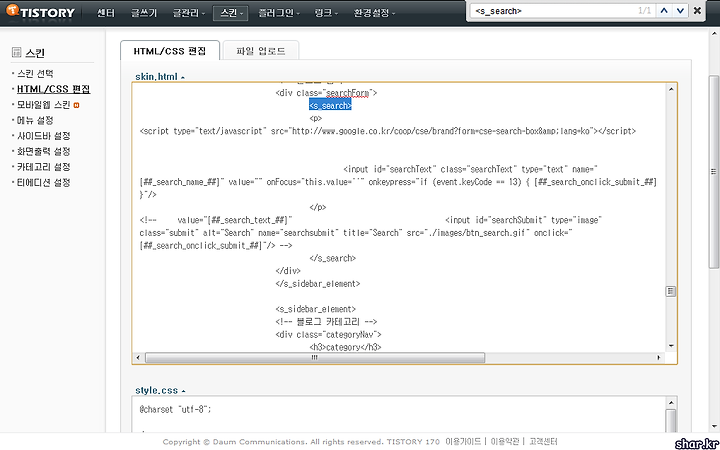This screenshot has width=720, height=450.
Task: Switch to the 파일 업로드 tab
Action: pos(261,51)
